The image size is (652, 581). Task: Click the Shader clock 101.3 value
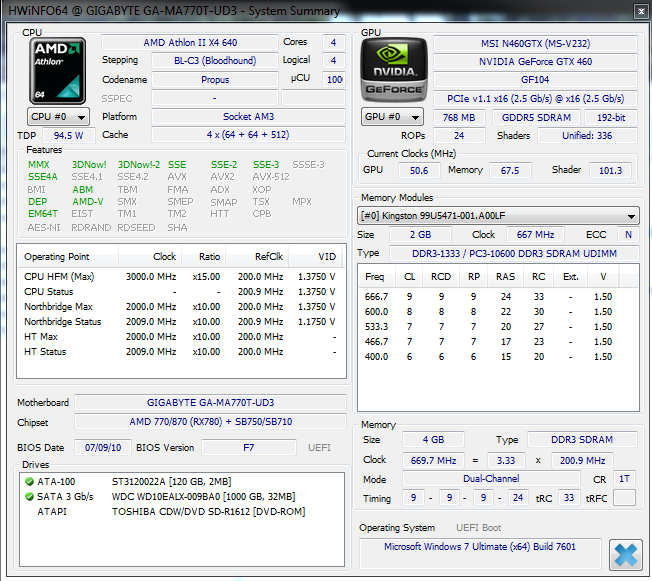pos(610,171)
